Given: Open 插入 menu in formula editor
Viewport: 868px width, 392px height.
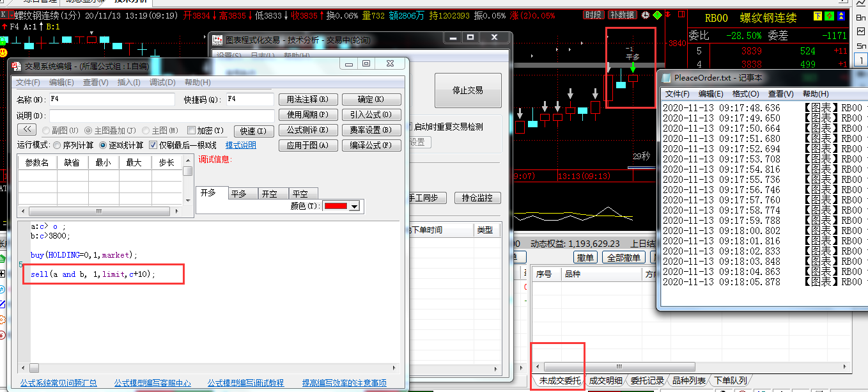Looking at the screenshot, I should click(129, 82).
